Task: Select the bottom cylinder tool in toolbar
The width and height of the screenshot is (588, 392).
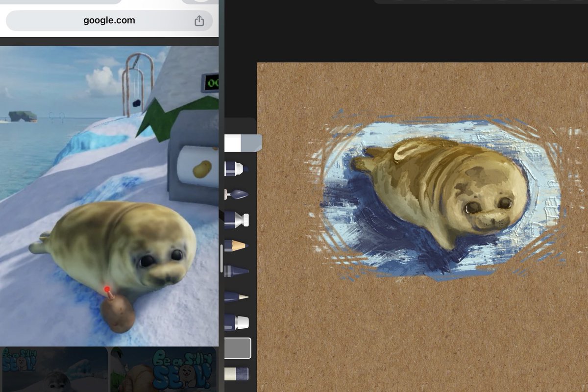Action: pos(237,374)
